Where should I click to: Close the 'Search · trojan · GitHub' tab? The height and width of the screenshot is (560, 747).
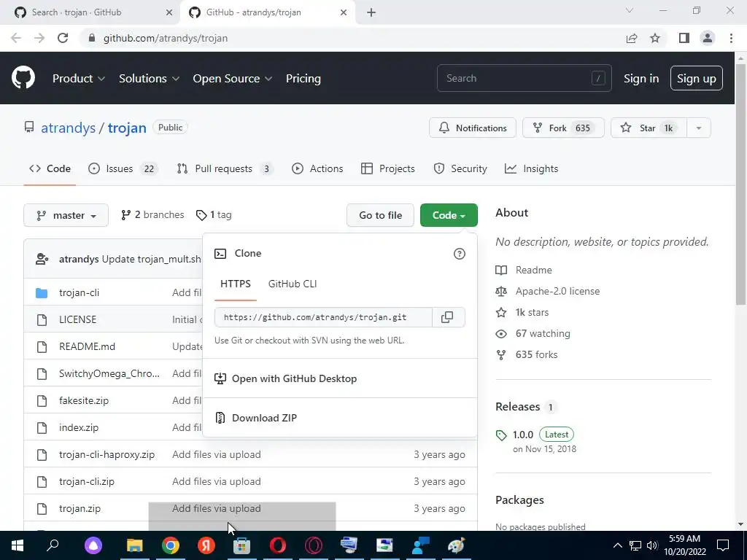(169, 12)
